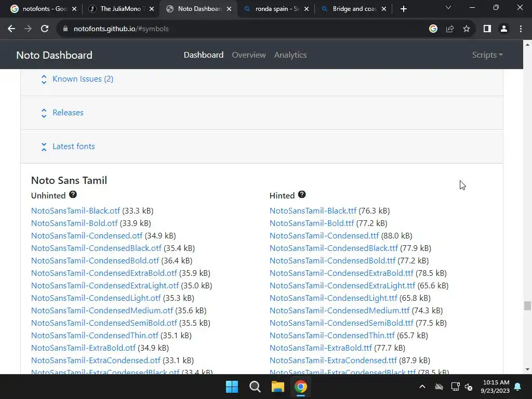The image size is (532, 399).
Task: Go back to the previous page
Action: 11,29
